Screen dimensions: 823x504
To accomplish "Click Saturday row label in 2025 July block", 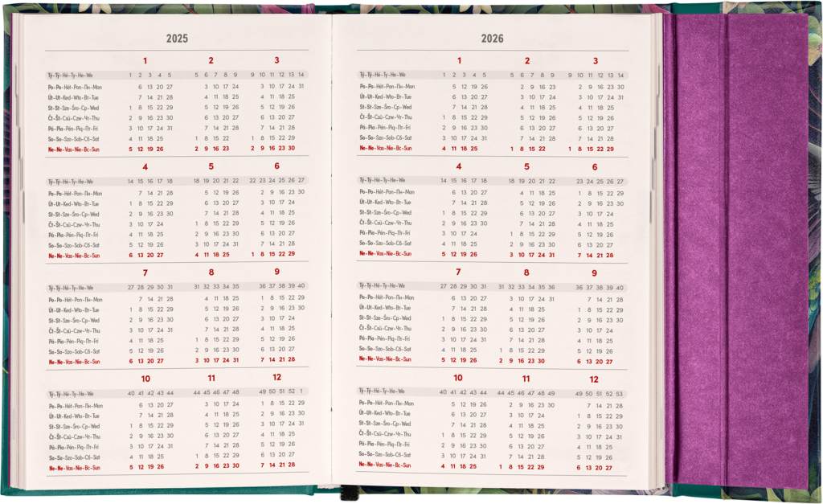I will (74, 351).
